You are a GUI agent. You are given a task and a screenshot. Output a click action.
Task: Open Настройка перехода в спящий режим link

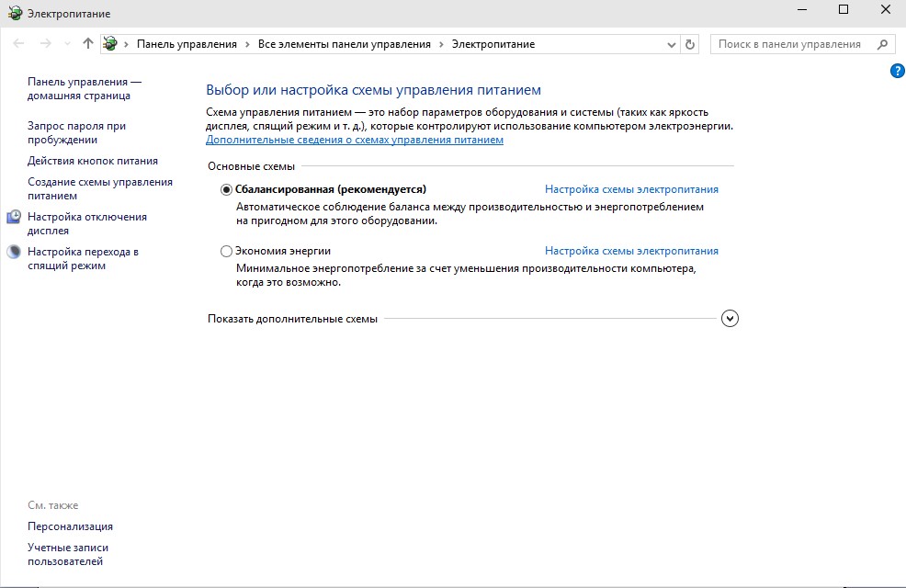coord(83,259)
